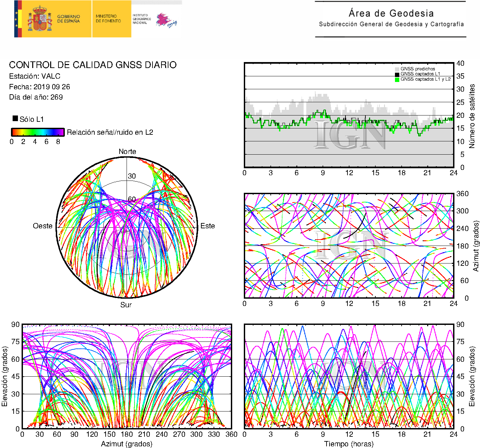480x448 pixels.
Task: Click Subdirección General de Geodesia y Cartografía
Action: (x=391, y=24)
